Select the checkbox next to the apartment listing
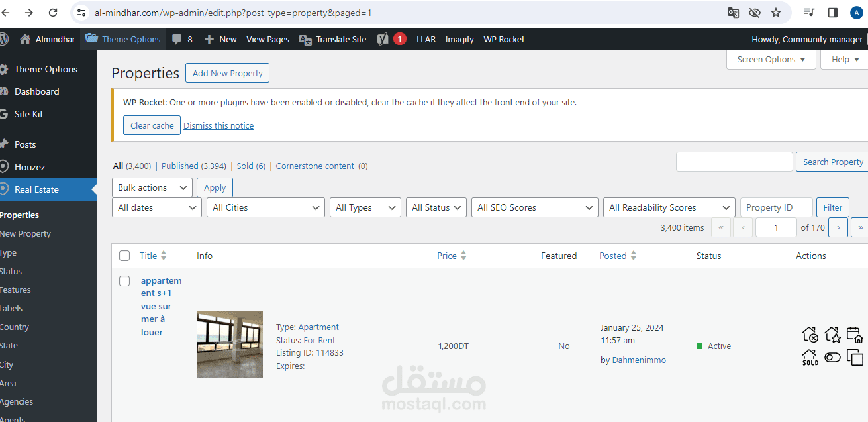868x422 pixels. [x=124, y=280]
